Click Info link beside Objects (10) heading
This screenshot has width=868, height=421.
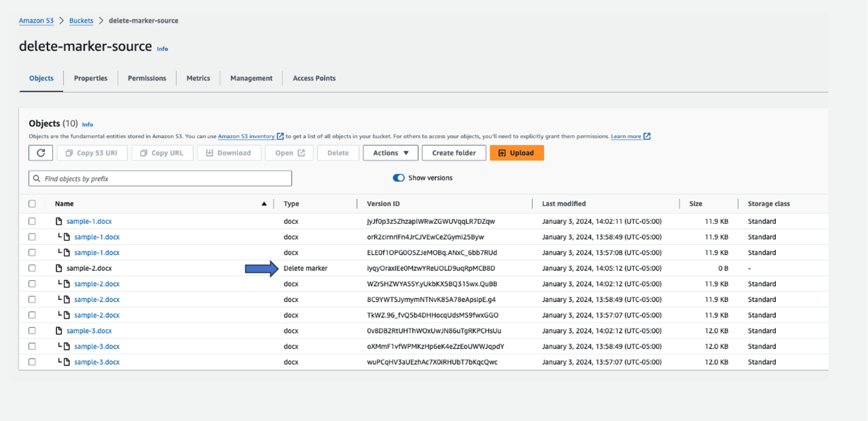87,125
